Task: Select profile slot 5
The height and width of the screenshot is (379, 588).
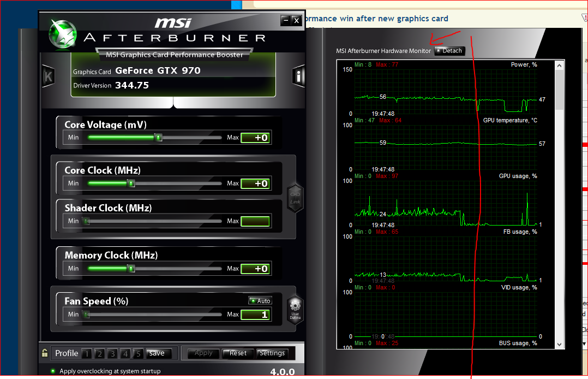Action: (x=139, y=353)
